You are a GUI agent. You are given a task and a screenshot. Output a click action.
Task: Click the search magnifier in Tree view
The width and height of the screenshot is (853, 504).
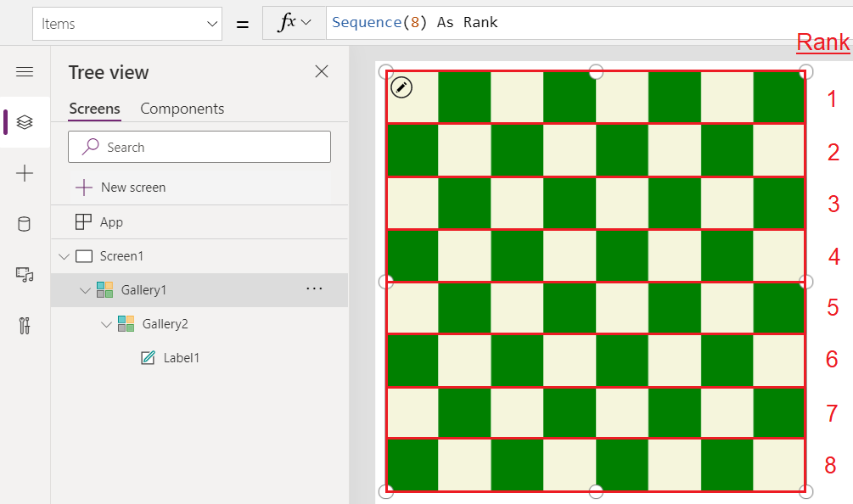click(x=89, y=147)
